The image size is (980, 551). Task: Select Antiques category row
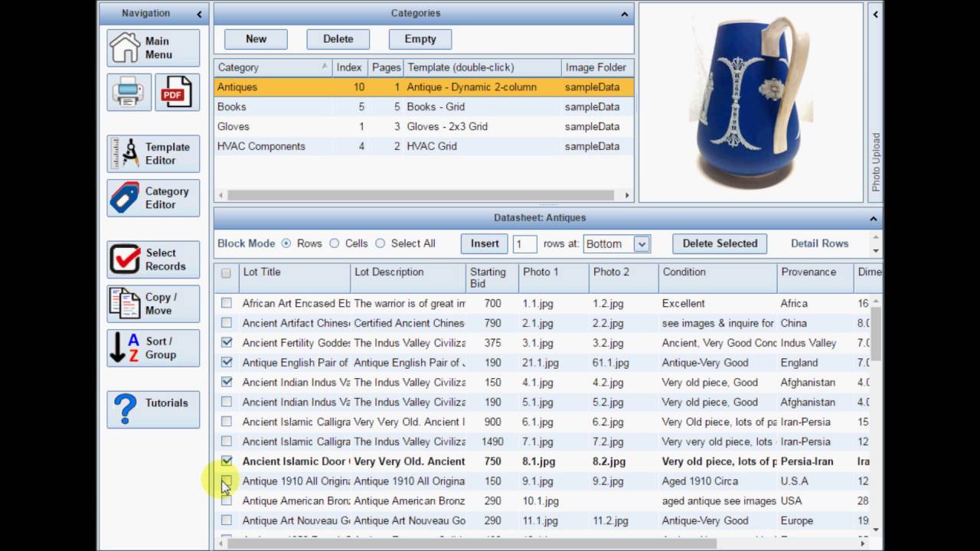[x=424, y=87]
